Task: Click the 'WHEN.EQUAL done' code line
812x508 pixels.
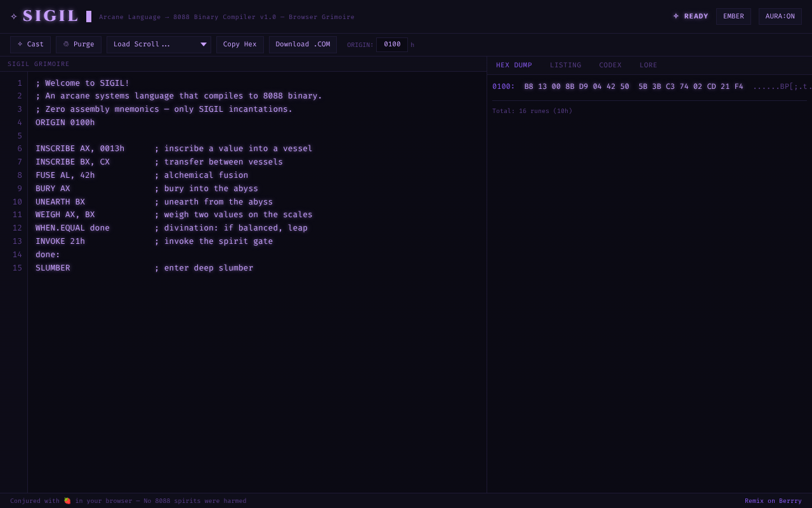Action: pyautogui.click(x=72, y=228)
